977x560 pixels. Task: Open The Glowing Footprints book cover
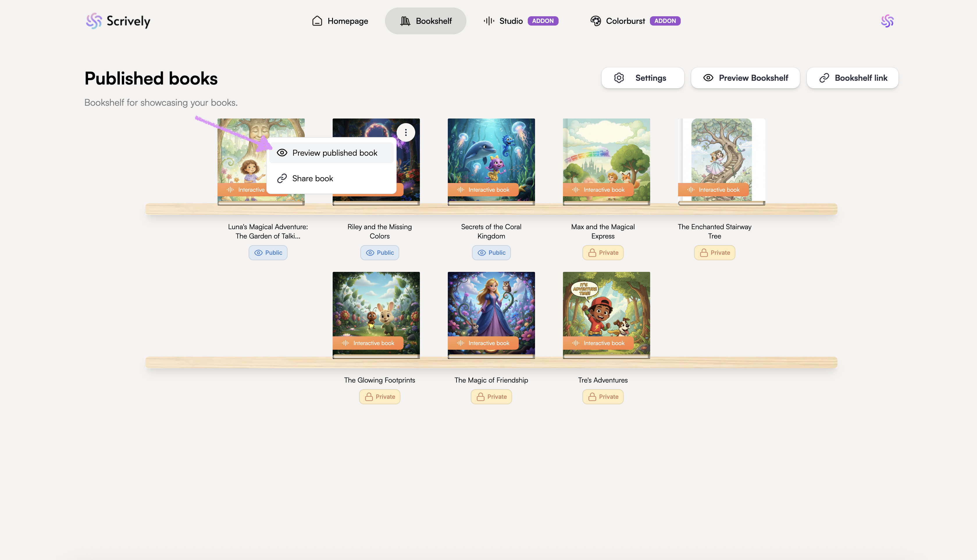376,308
